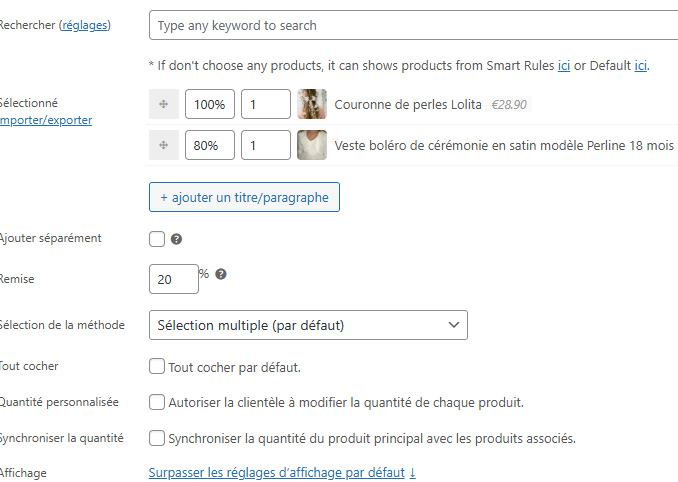Screen dimensions: 678x482
Task: Click help icon next to Ajouter séparément
Action: [x=176, y=239]
